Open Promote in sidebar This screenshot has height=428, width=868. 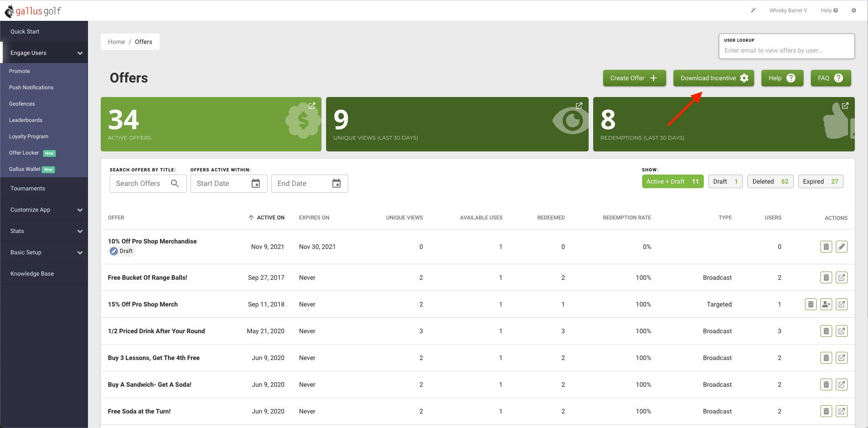(x=20, y=71)
